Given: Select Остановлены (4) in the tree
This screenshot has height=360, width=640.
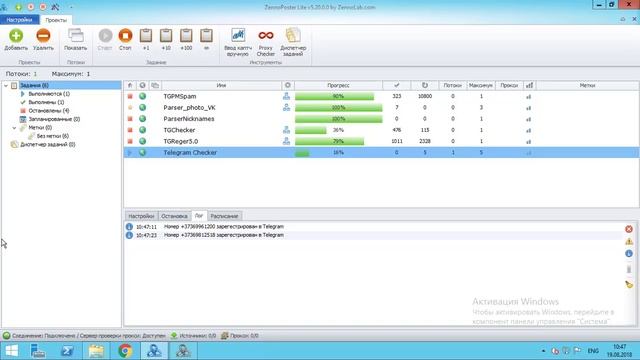Looking at the screenshot, I should pos(49,111).
